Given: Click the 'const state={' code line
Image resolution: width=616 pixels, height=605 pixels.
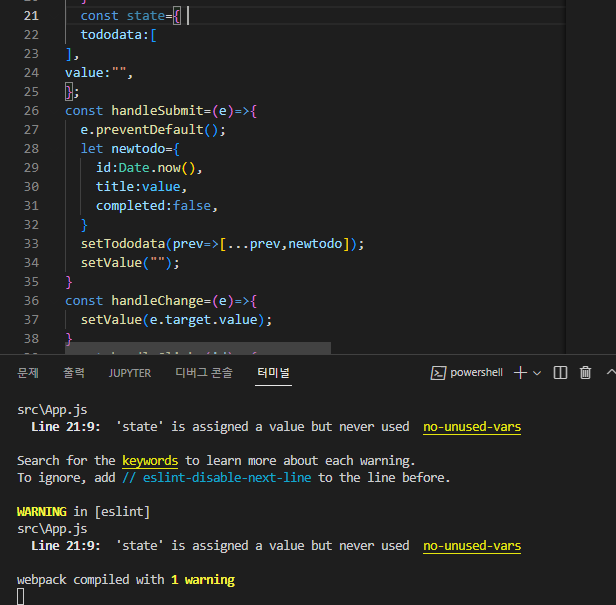Looking at the screenshot, I should 130,16.
